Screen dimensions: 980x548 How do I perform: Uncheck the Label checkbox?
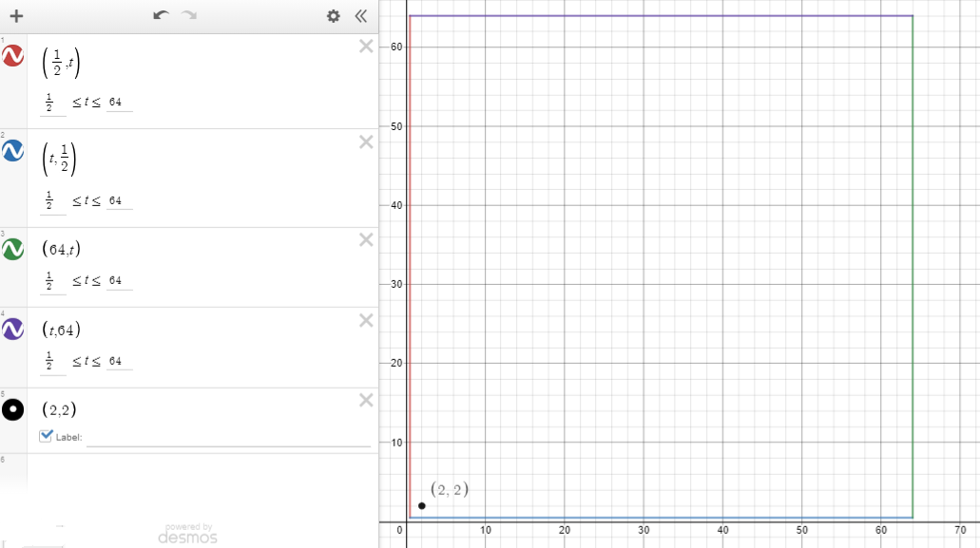click(x=47, y=436)
